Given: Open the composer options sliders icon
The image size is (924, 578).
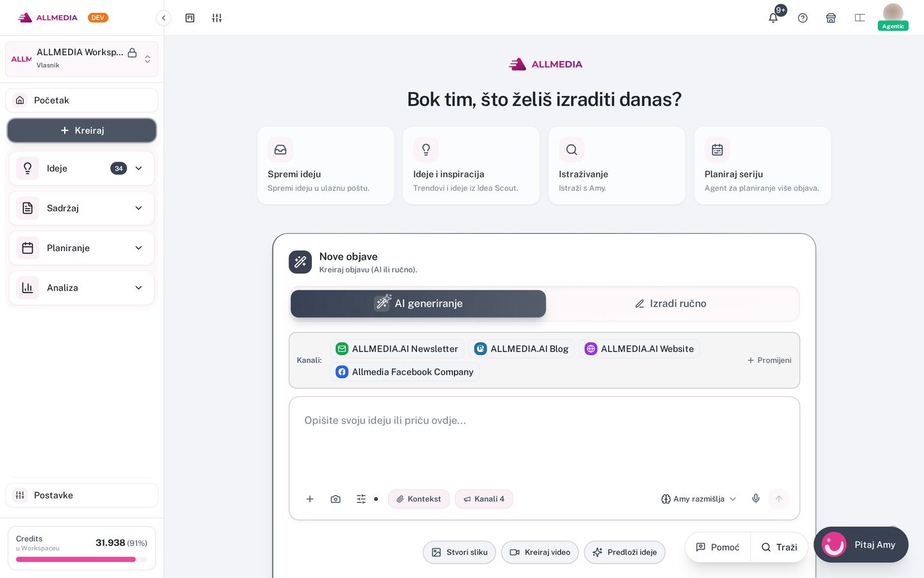Looking at the screenshot, I should (361, 499).
